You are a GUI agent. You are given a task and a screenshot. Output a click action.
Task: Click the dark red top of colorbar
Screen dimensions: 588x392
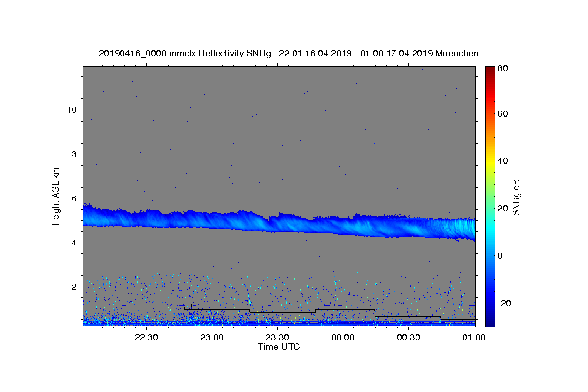pos(490,69)
